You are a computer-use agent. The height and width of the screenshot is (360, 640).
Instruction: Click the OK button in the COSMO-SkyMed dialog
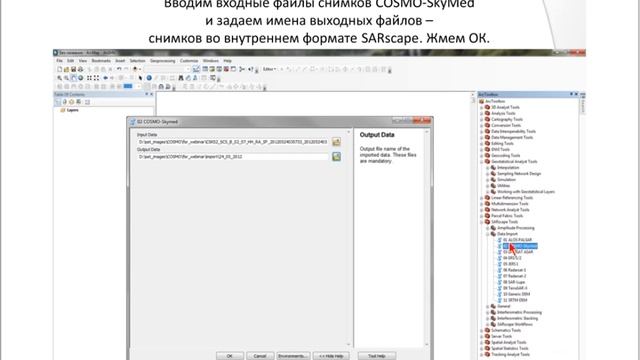click(230, 356)
